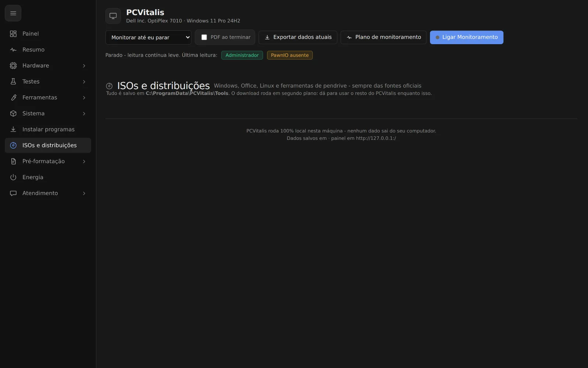Image resolution: width=588 pixels, height=368 pixels.
Task: Click the C:\ProgramData\PCVitalis\Tools path text
Action: point(187,93)
